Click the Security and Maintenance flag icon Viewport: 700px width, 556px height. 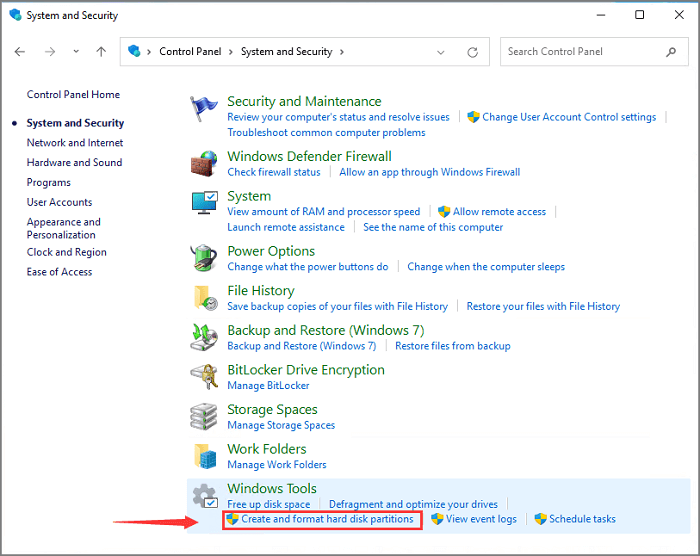(x=204, y=108)
